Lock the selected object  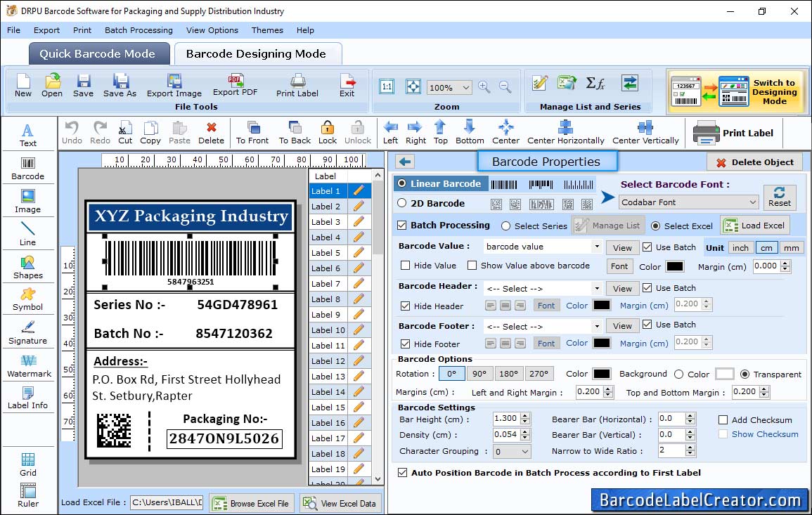pos(328,133)
